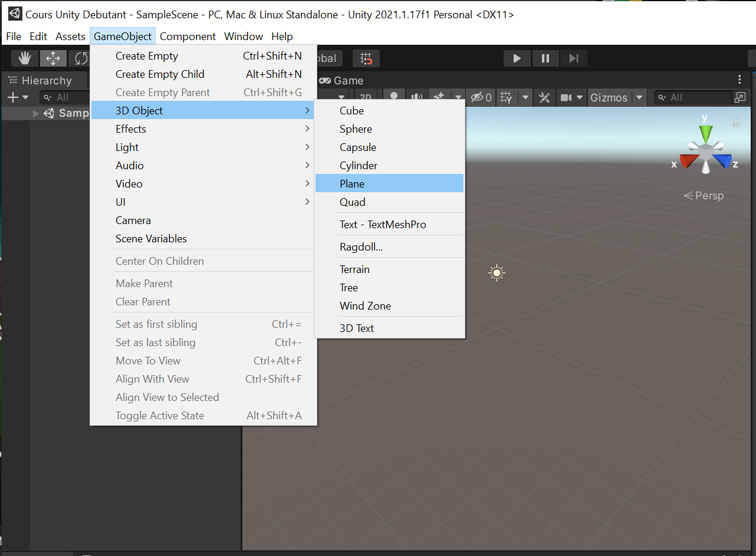The image size is (756, 556).
Task: Expand the Effects submenu
Action: coord(203,129)
